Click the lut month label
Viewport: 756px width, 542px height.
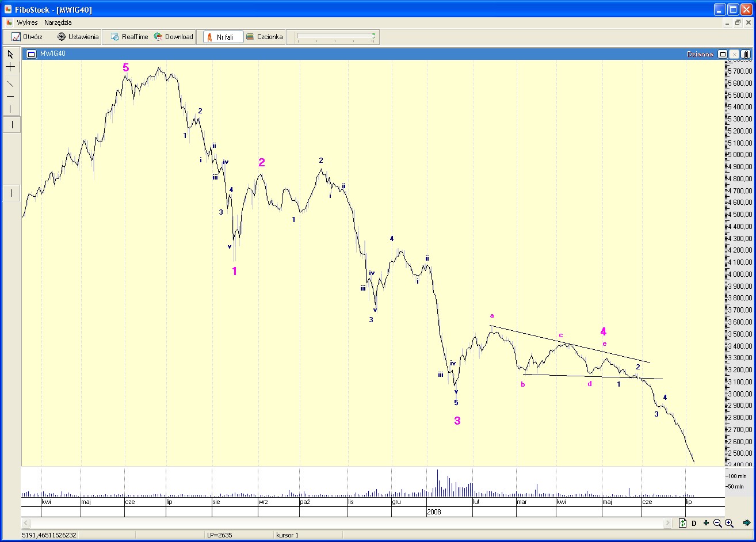click(x=476, y=502)
